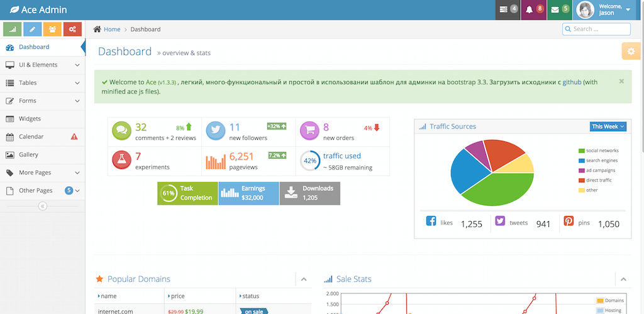Click the orange users shortcut button
Viewport: 644px width, 314px height.
53,29
